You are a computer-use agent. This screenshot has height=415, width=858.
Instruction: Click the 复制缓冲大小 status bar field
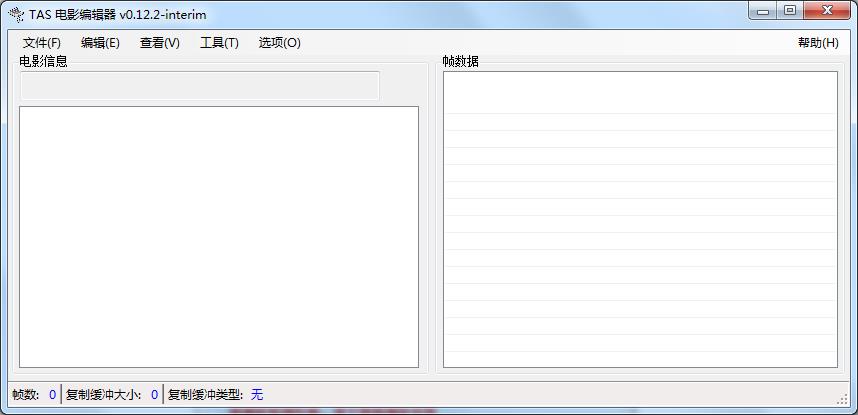pyautogui.click(x=112, y=395)
